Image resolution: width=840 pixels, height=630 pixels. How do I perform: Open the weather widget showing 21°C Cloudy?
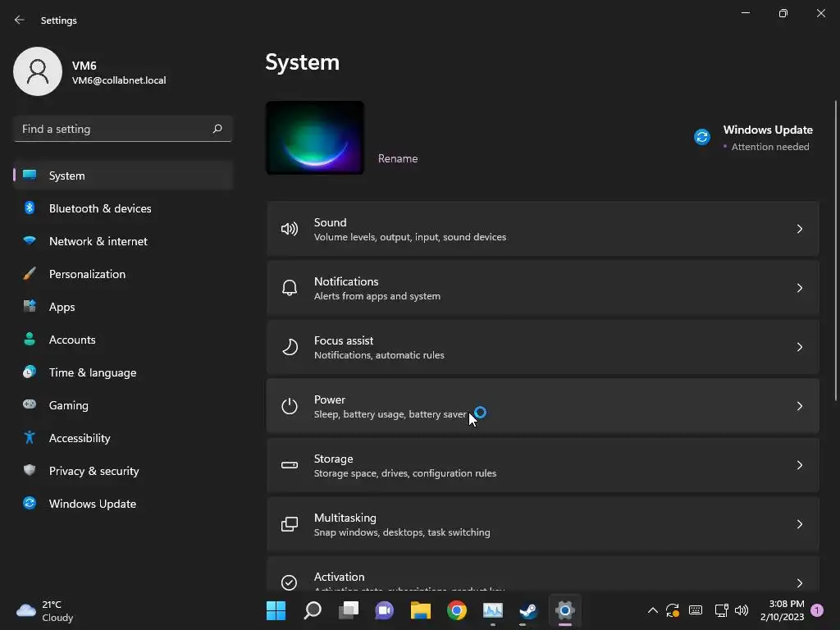[x=45, y=610]
